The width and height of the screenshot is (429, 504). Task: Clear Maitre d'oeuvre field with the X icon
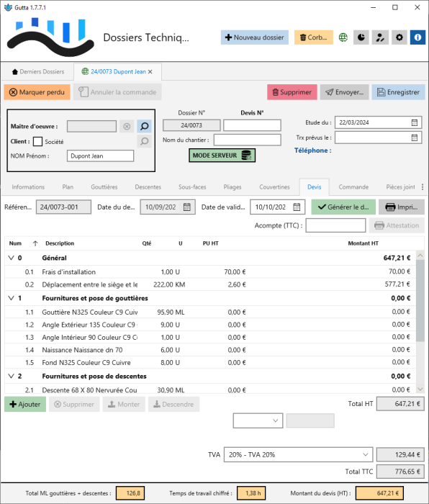[x=127, y=126]
